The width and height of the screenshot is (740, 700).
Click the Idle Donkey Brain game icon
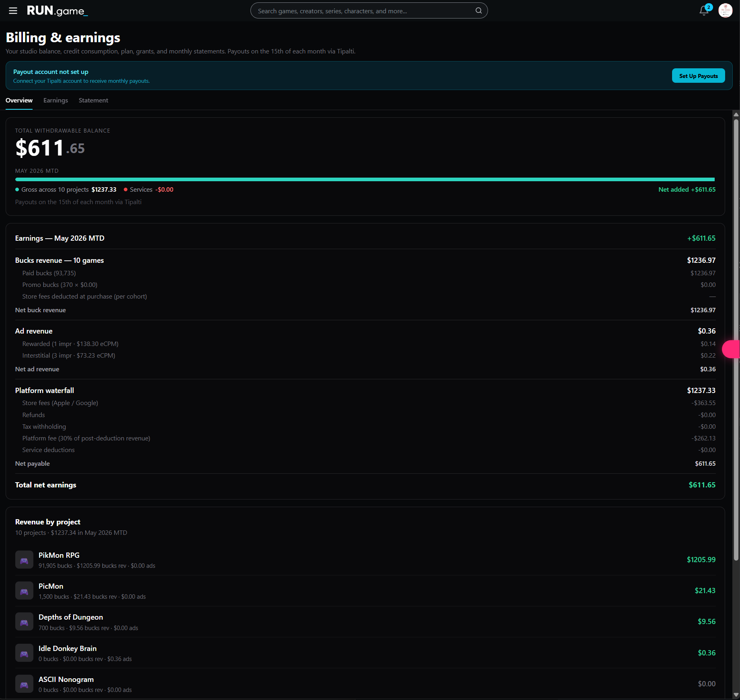click(24, 653)
